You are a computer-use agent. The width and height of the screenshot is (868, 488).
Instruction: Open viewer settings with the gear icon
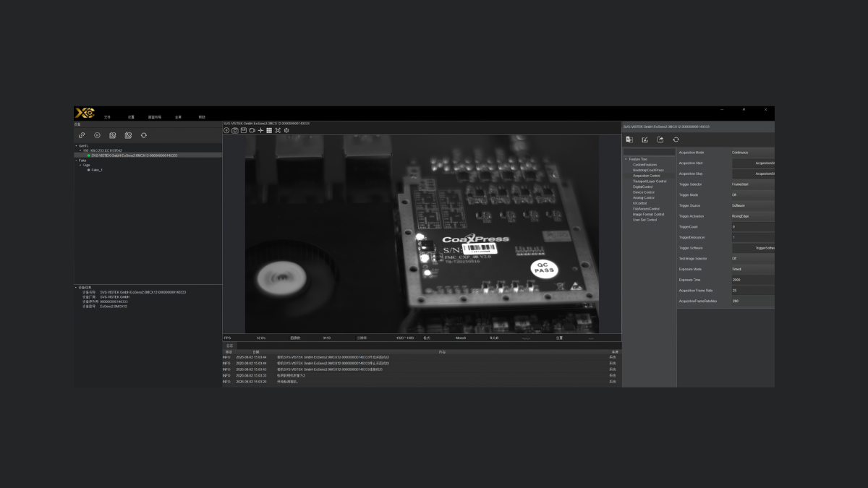[x=286, y=130]
